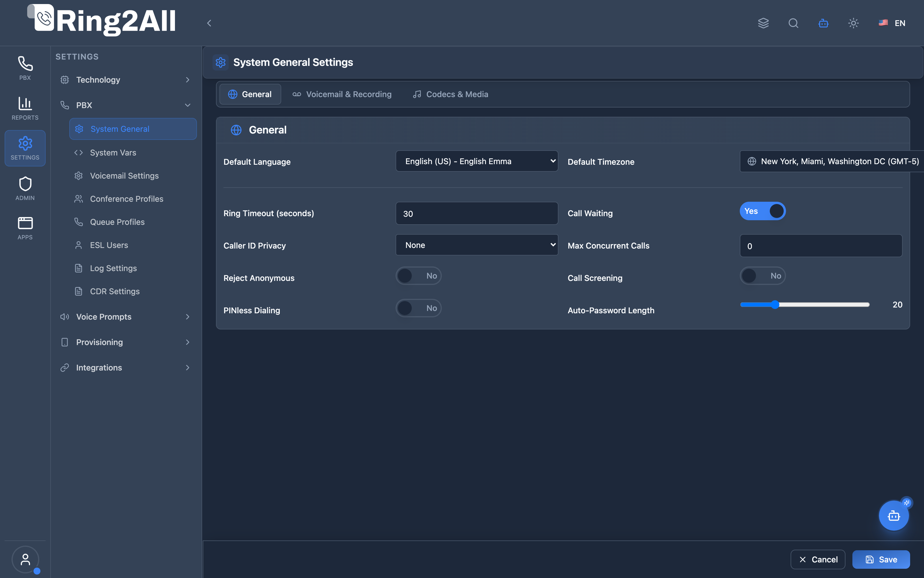Expand the Provisioning group
This screenshot has height=578, width=924.
(x=126, y=342)
